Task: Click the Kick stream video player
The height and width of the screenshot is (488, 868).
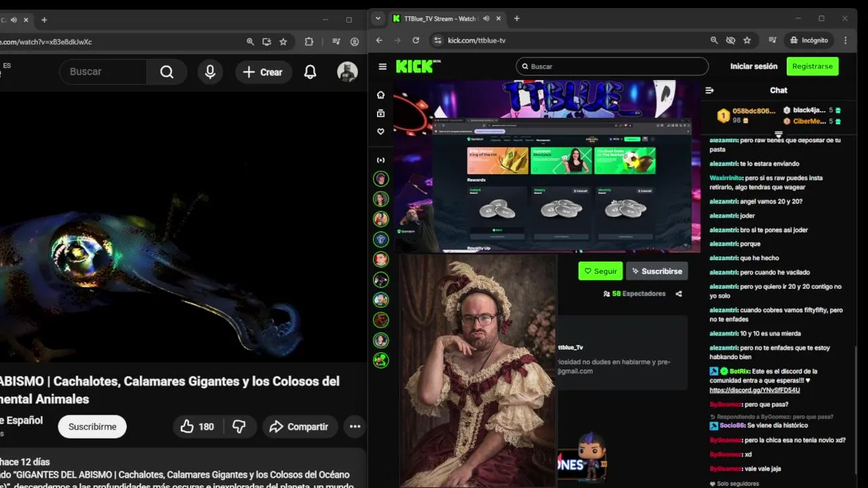Action: [x=547, y=166]
